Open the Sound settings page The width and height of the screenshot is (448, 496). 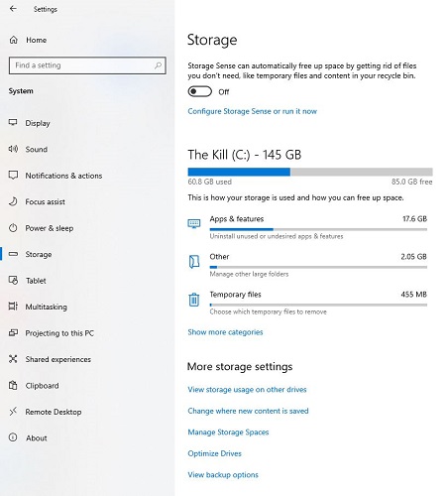(x=37, y=149)
